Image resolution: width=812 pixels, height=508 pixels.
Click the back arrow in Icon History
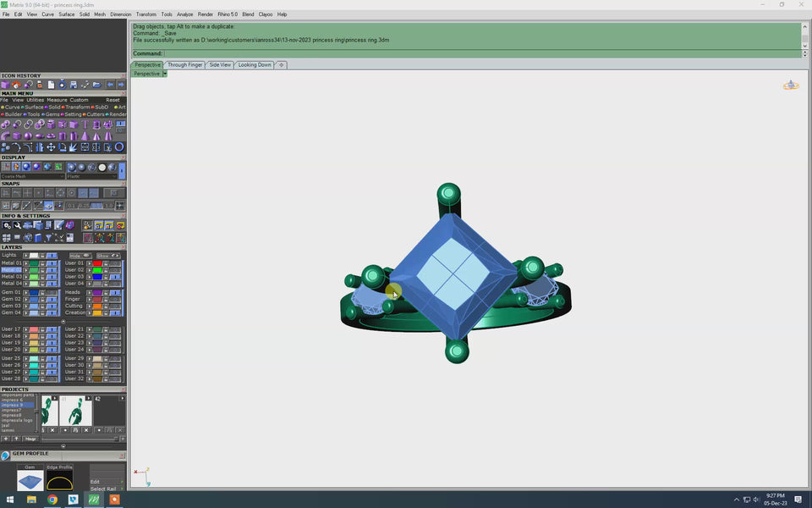coord(110,85)
